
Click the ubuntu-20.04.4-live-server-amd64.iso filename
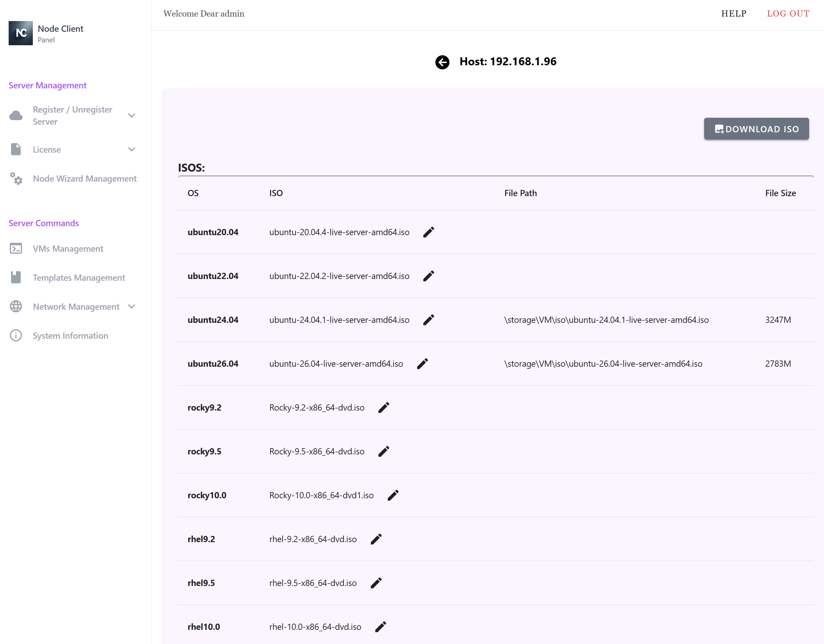click(339, 232)
